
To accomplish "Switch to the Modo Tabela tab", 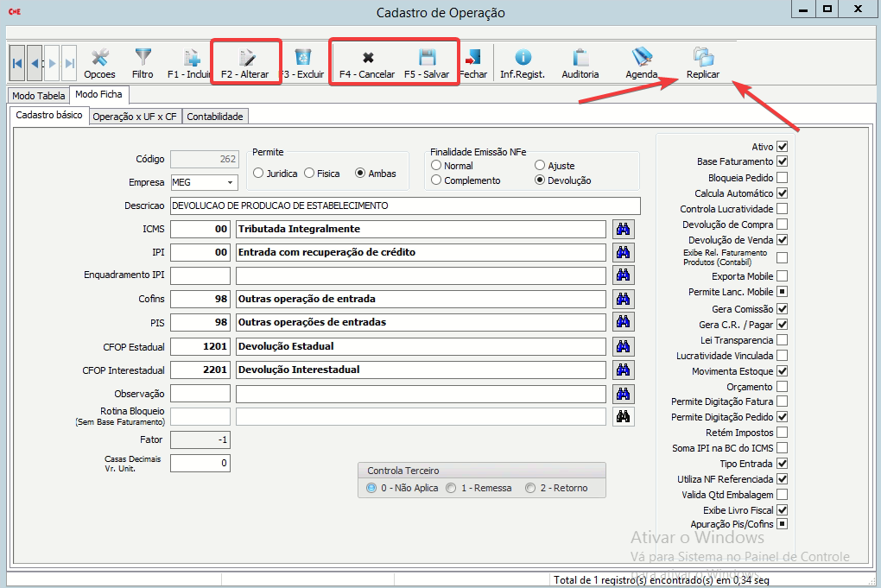I will [38, 96].
